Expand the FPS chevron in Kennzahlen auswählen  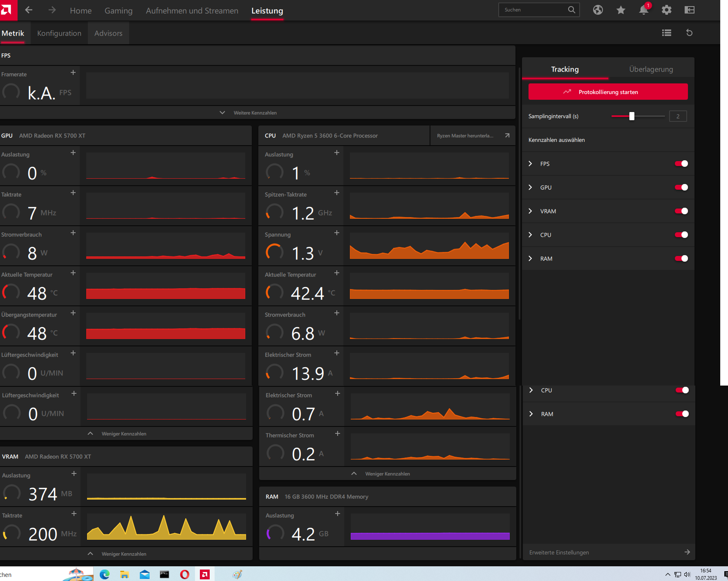pos(530,164)
